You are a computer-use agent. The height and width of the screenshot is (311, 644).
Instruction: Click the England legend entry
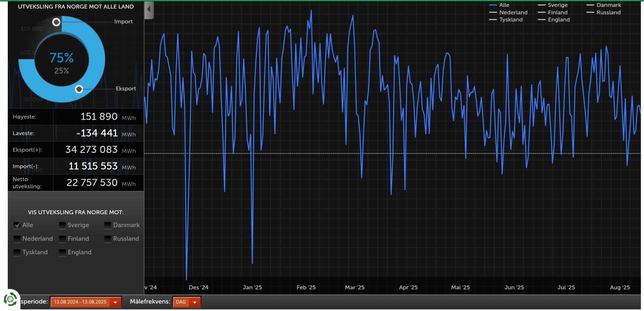point(554,20)
